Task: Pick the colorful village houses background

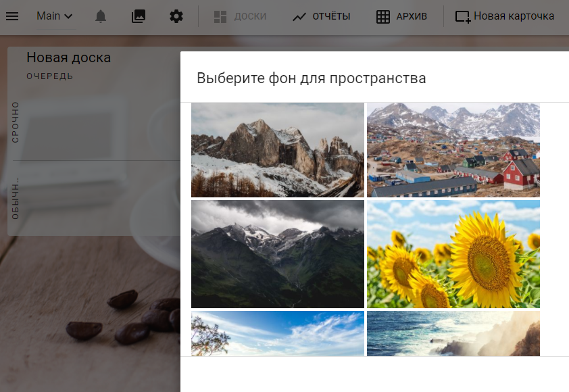Action: (453, 150)
